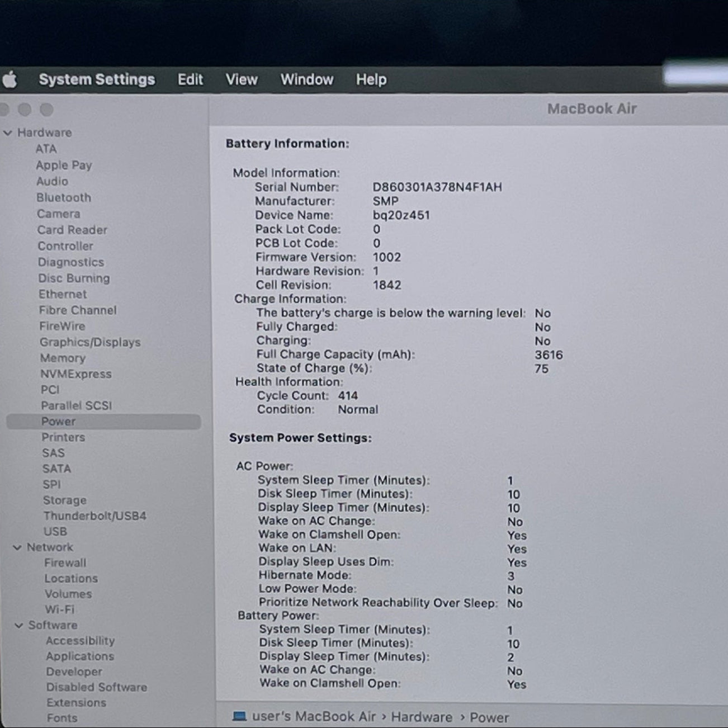Screen dimensions: 728x728
Task: Select Applications under Software
Action: click(x=80, y=656)
